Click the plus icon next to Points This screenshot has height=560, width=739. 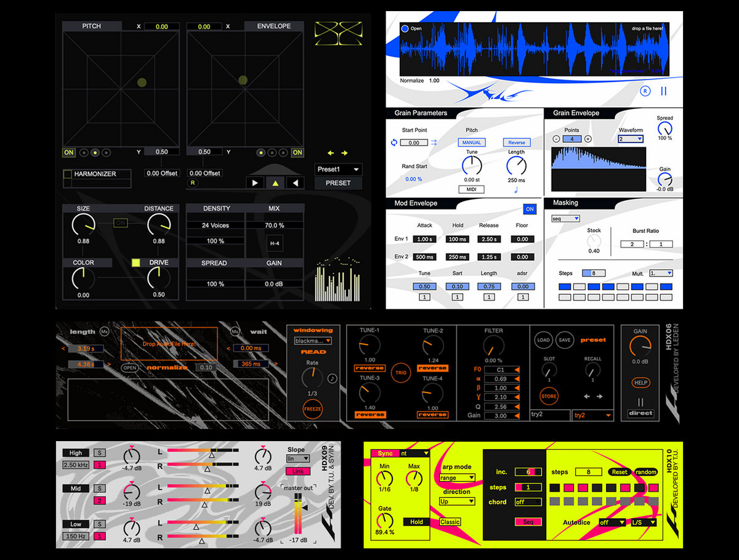click(588, 139)
